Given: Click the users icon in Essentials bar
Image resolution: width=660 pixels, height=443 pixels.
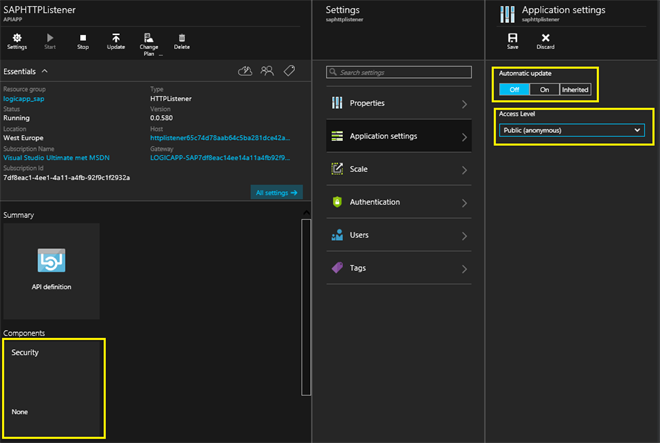Looking at the screenshot, I should [267, 71].
